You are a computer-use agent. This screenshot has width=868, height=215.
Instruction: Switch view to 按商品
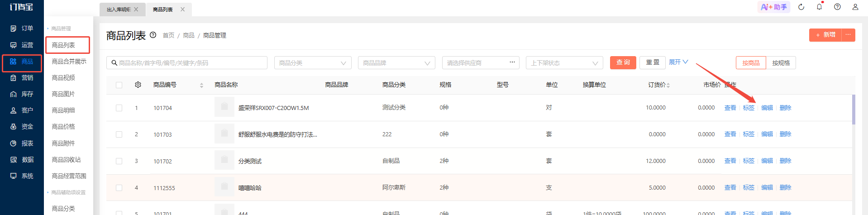coord(751,63)
